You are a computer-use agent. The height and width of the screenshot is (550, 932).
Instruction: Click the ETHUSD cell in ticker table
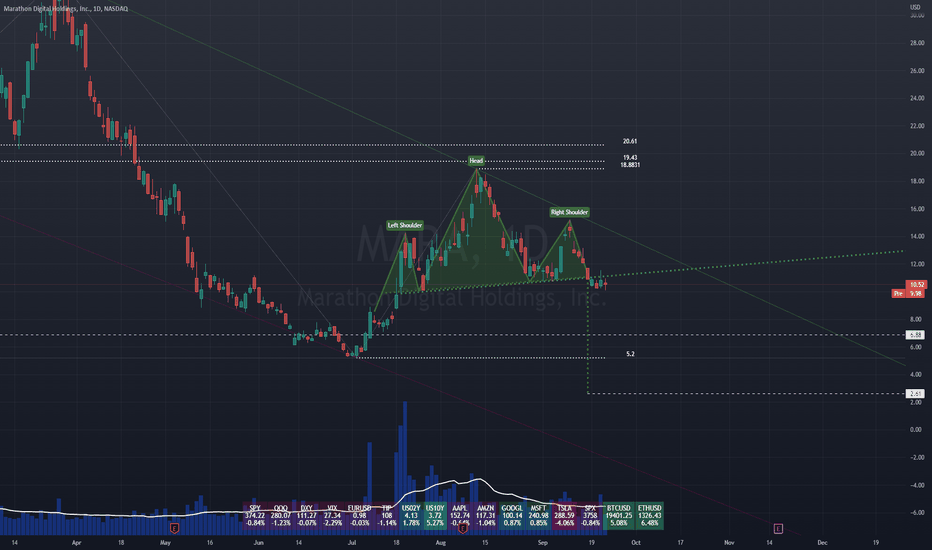(x=650, y=516)
